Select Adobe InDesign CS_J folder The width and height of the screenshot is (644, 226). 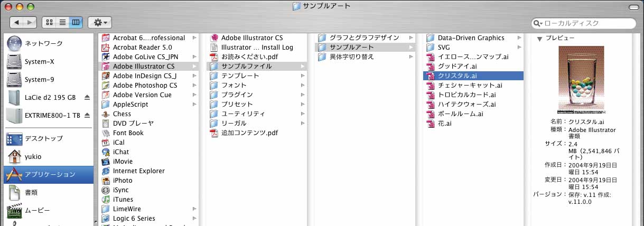coord(149,76)
